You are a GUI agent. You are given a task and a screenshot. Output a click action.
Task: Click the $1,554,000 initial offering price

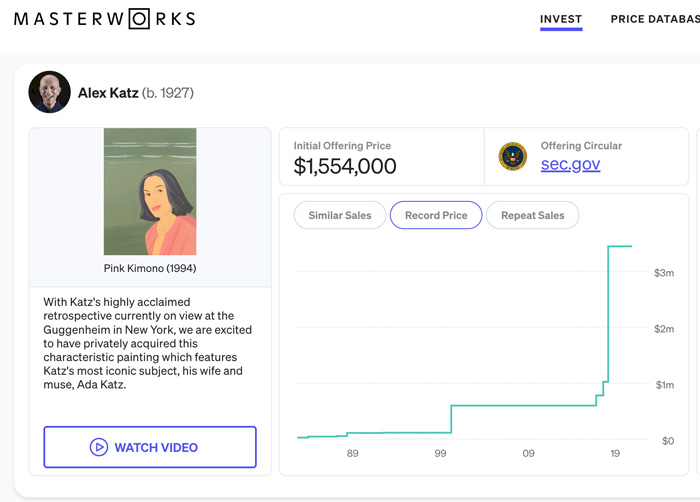click(x=345, y=166)
